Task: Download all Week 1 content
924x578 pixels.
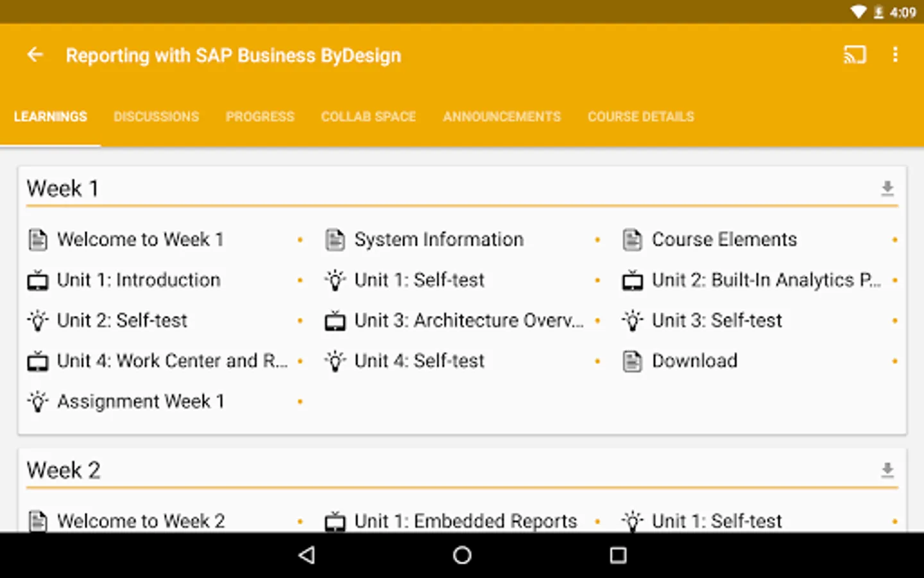Action: (887, 188)
